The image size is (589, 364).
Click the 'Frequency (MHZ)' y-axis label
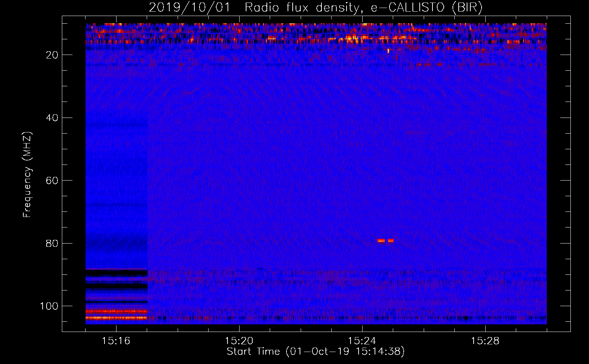coord(27,175)
